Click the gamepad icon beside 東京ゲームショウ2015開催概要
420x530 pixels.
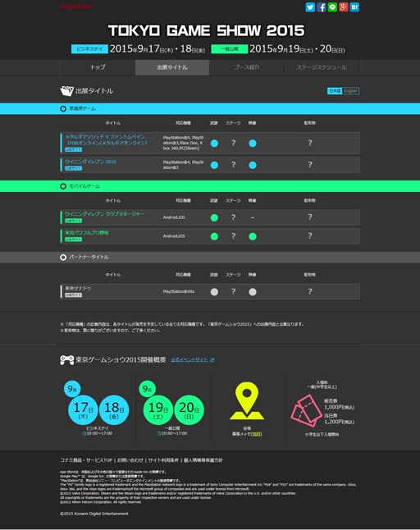click(67, 359)
